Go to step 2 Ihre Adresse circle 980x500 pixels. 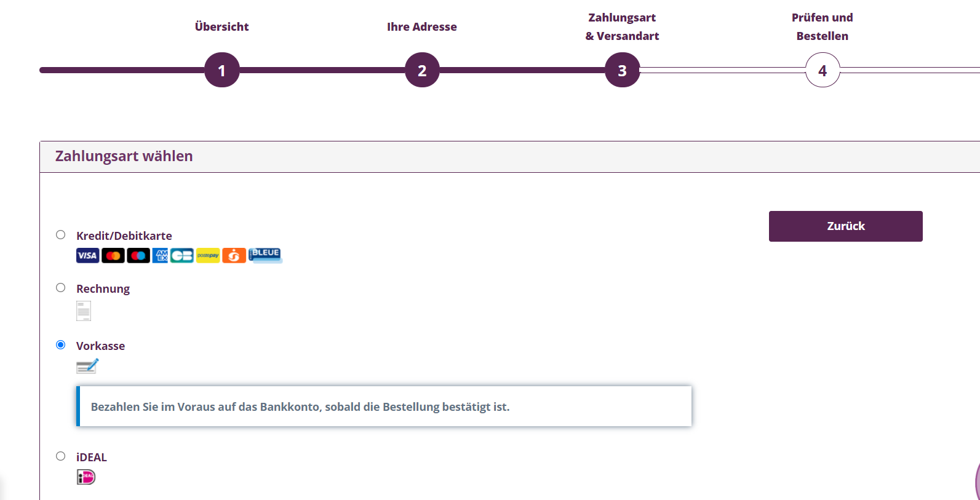point(422,70)
